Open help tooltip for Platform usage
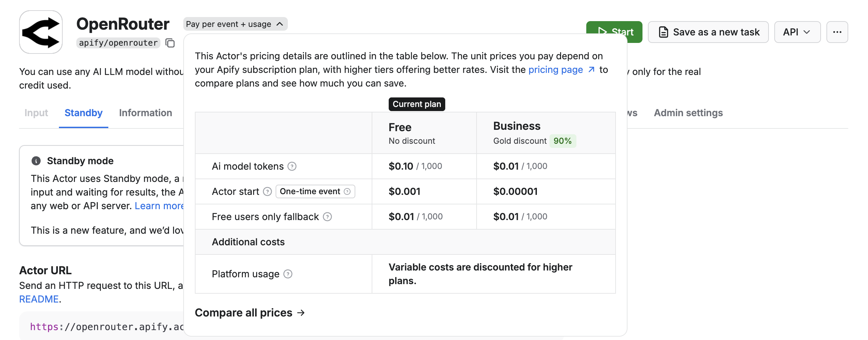Image resolution: width=868 pixels, height=340 pixels. (x=288, y=274)
